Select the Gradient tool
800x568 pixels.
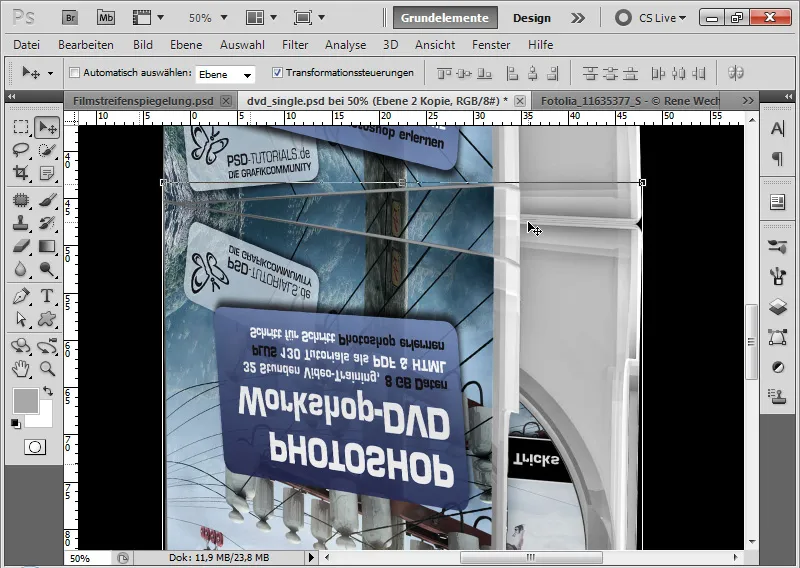[x=47, y=246]
